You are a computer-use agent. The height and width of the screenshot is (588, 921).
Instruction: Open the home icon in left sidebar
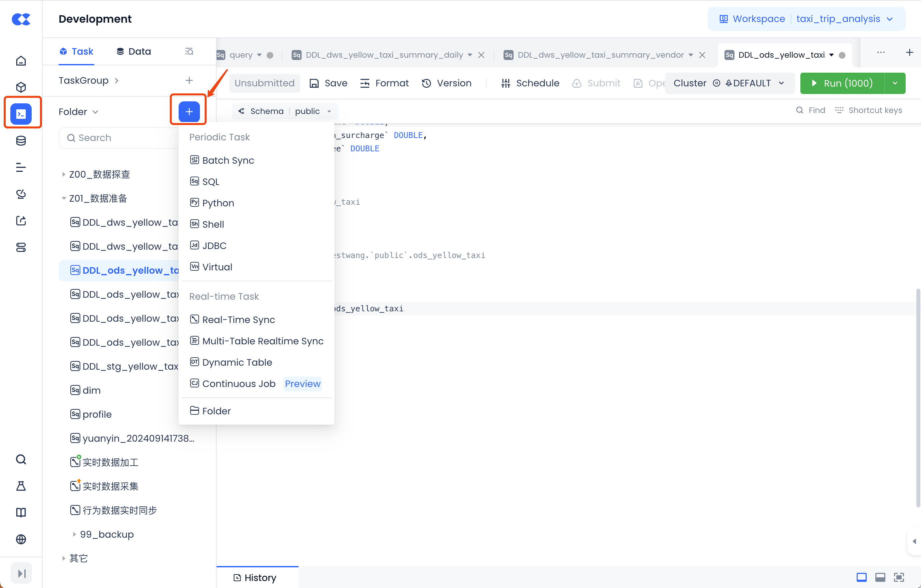coord(21,61)
